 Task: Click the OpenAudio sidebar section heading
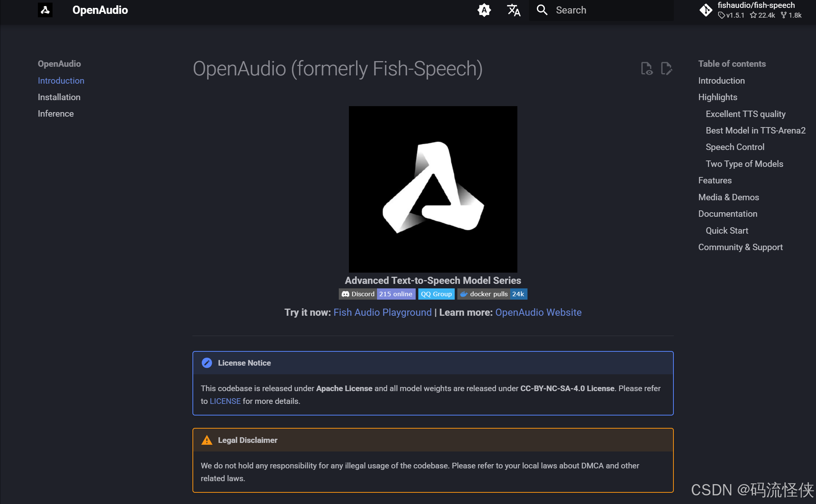click(59, 64)
